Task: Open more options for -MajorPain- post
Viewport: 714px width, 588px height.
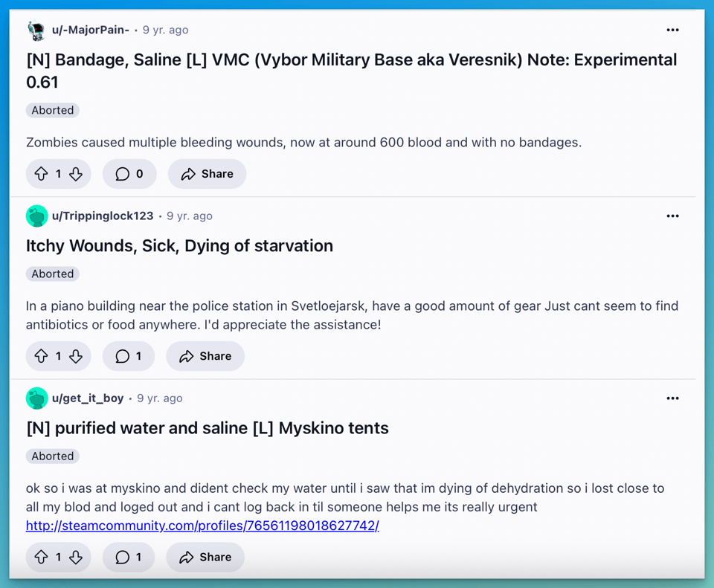Action: [x=672, y=30]
